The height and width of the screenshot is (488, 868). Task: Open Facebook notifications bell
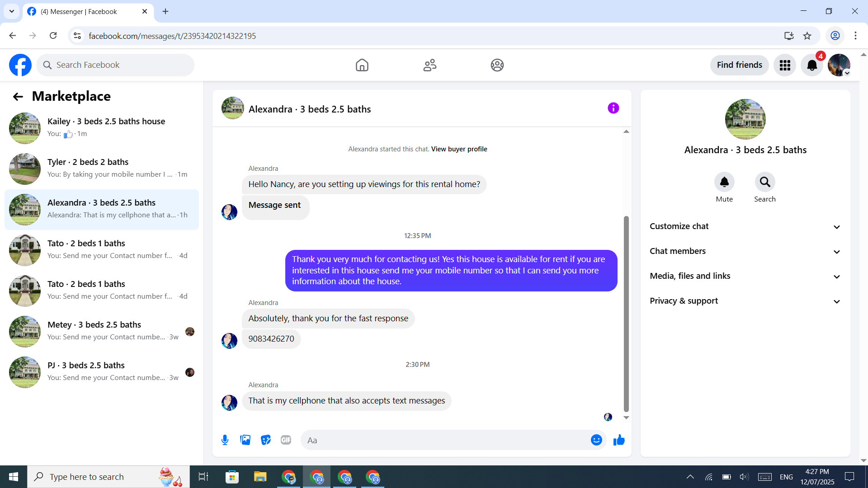(812, 66)
